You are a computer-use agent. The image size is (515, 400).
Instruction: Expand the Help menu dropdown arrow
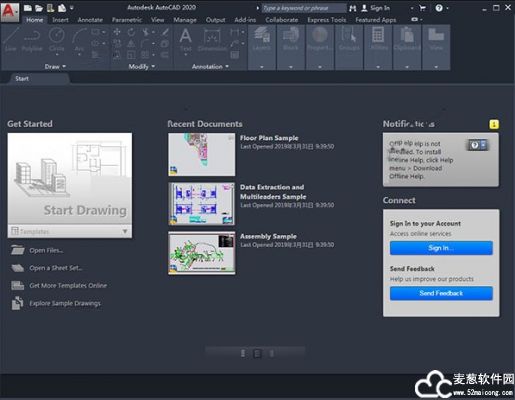[448, 8]
